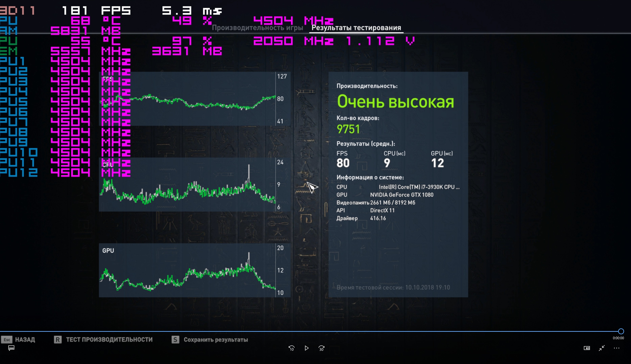Open the subtitles and captions menu icon
The image size is (631, 364).
(11, 348)
